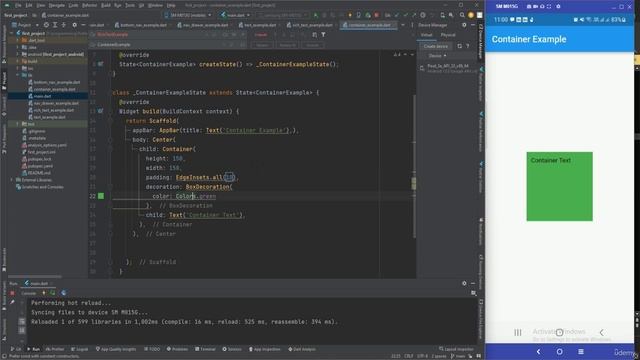Open the Navigate menu
This screenshot has height=360, width=640.
(57, 5)
